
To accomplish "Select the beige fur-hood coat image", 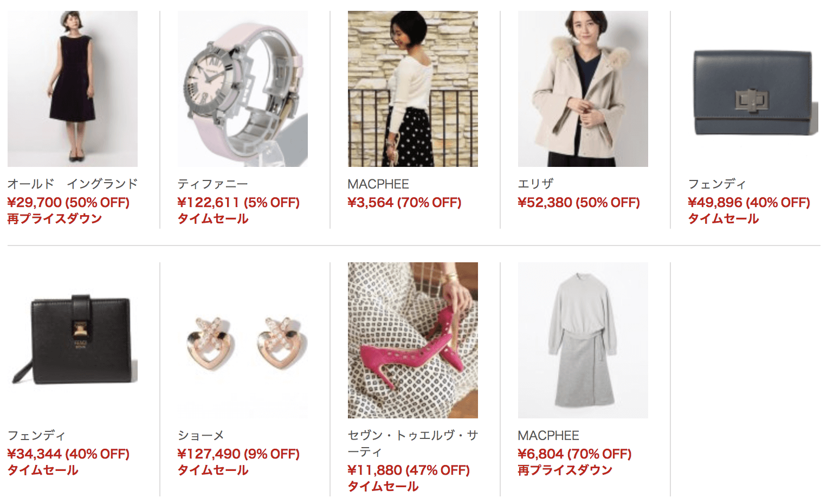I will coord(583,89).
